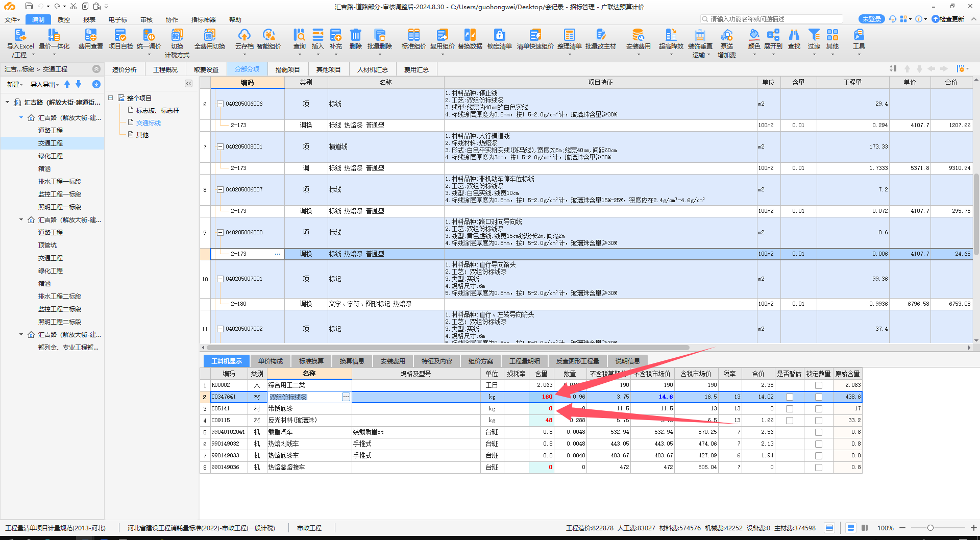Select 绿化工程 under first project
980x540 pixels.
point(51,156)
